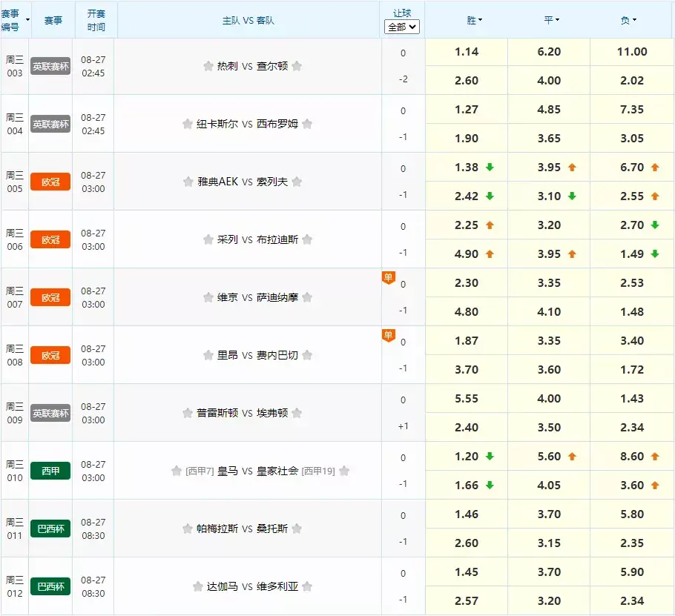Click the 巴西杯 tag for match 012
The height and width of the screenshot is (616, 675).
click(x=50, y=587)
